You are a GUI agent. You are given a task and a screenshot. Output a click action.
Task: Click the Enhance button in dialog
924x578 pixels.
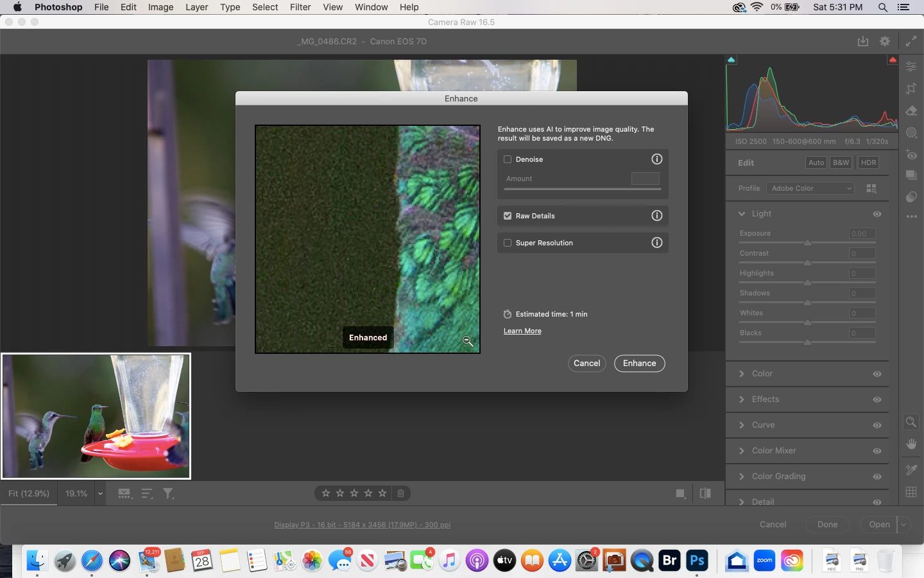[x=640, y=363]
